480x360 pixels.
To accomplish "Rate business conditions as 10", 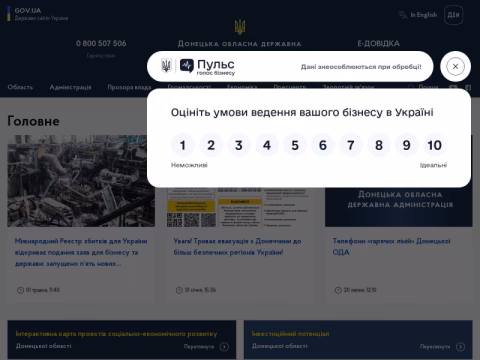I will pos(435,145).
